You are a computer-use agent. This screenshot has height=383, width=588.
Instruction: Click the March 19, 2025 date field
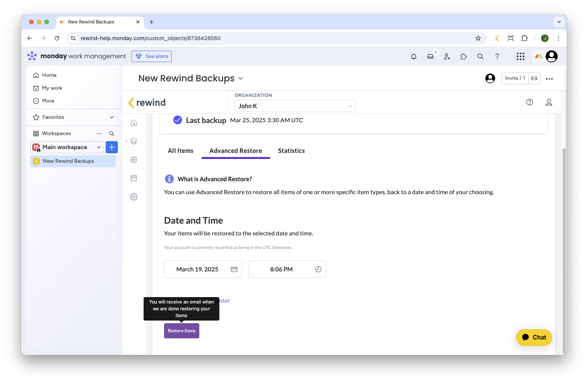[x=203, y=269]
